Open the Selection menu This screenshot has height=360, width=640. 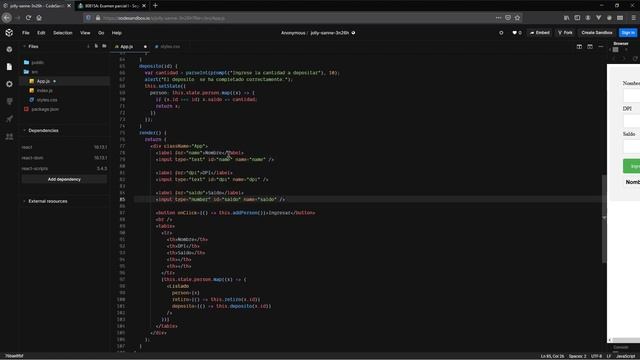pos(62,33)
